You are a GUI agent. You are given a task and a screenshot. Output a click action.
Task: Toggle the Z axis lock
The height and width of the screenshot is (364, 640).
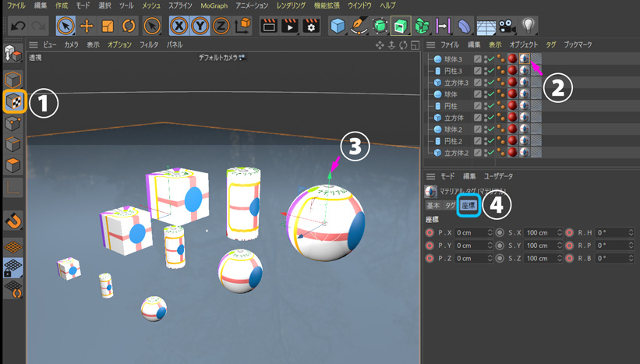point(221,26)
